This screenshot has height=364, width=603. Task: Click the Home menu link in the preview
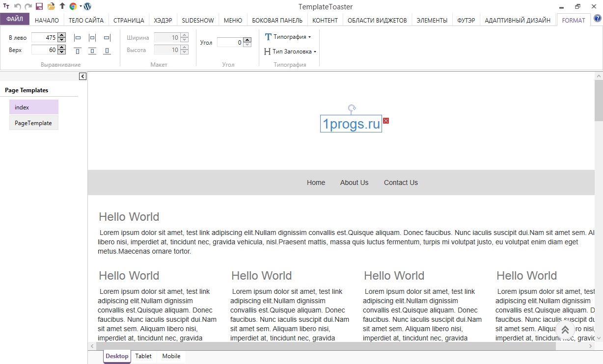click(x=316, y=182)
